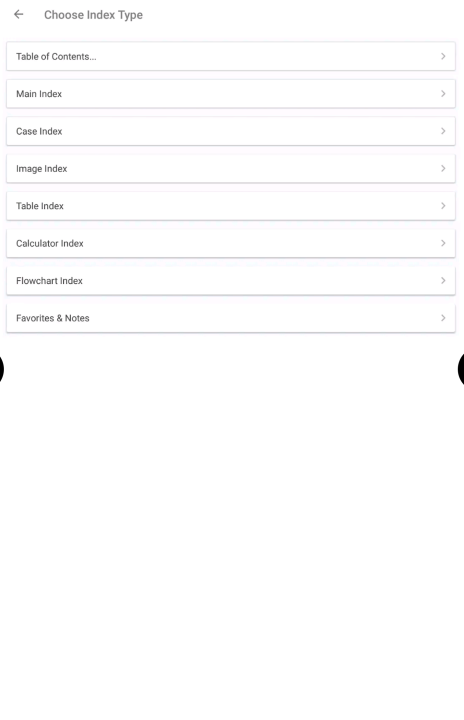Open the Table Index
464x720 pixels.
coord(231,206)
